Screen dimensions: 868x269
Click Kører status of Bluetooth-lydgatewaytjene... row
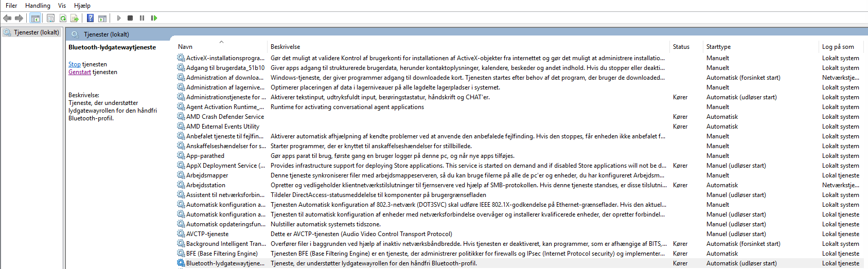[680, 263]
